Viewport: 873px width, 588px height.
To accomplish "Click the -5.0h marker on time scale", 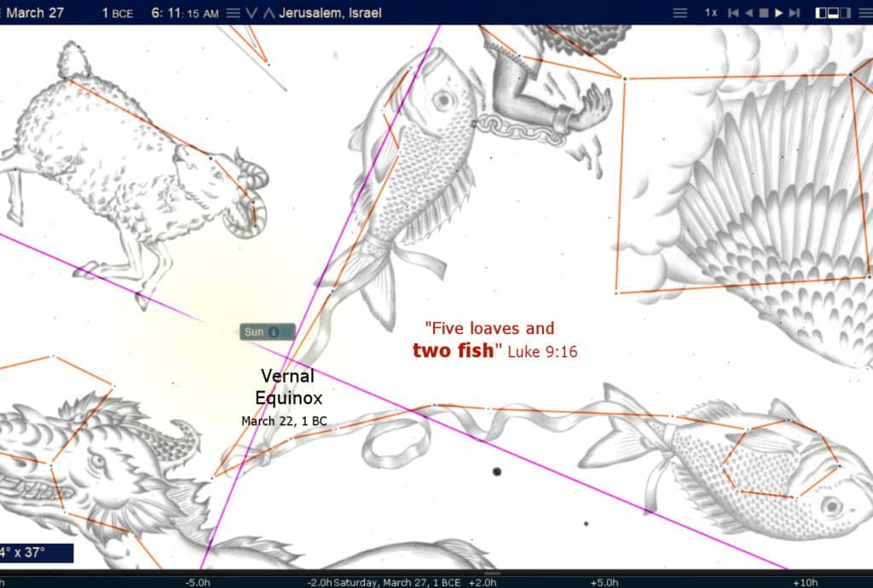I will pos(196,582).
